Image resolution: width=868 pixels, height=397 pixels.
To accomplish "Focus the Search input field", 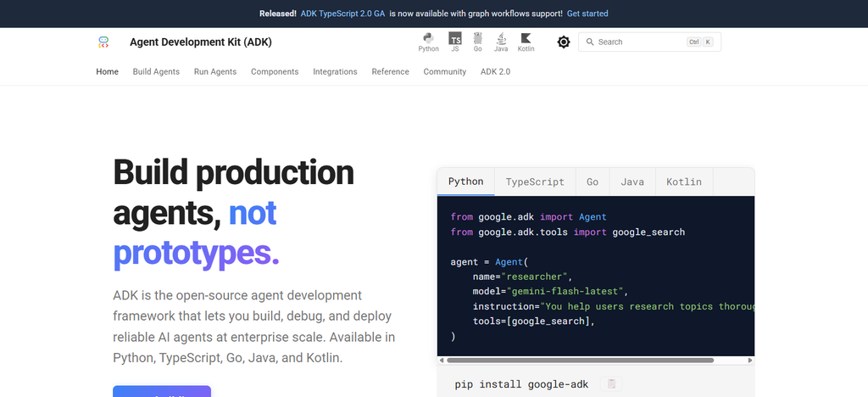I will 649,42.
